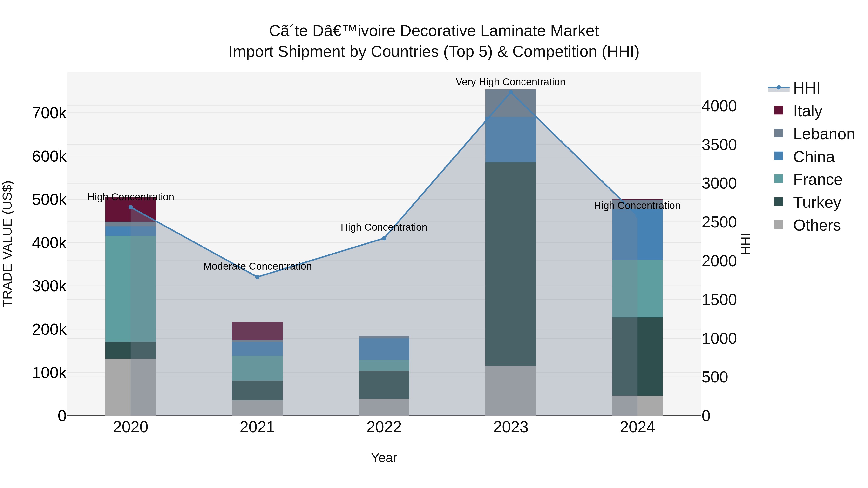Click the France segment of the 2020 bar
This screenshot has width=868, height=488.
pyautogui.click(x=131, y=289)
